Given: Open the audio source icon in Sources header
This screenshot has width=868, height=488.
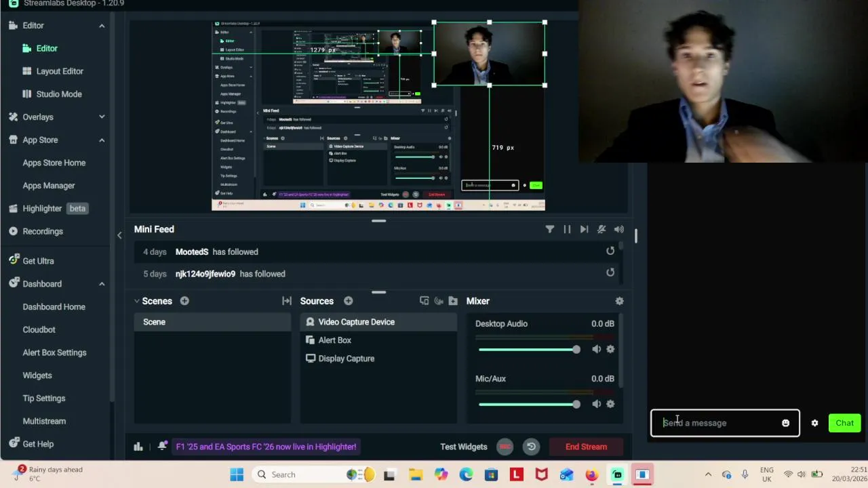Looking at the screenshot, I should tap(439, 301).
